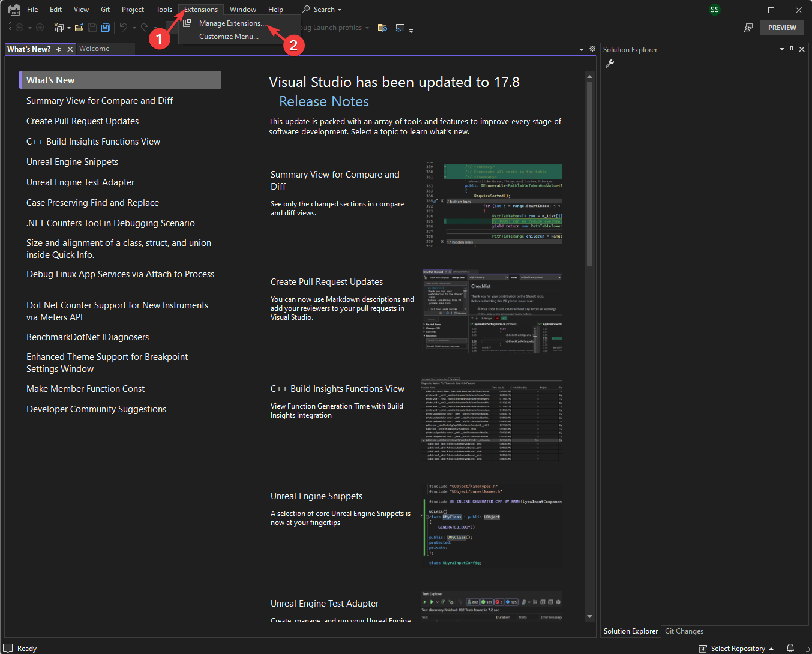812x654 pixels.
Task: Click the Navigate Backward arrow icon
Action: (20, 27)
